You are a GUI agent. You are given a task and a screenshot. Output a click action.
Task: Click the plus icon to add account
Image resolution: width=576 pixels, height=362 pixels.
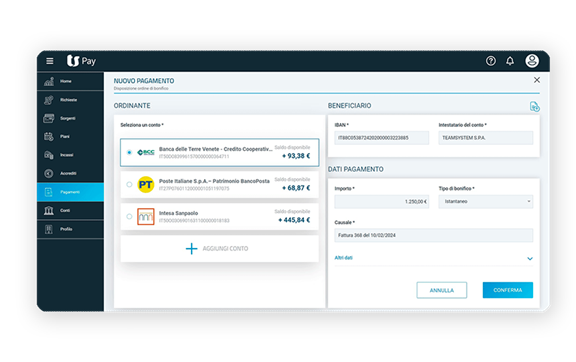(x=191, y=249)
